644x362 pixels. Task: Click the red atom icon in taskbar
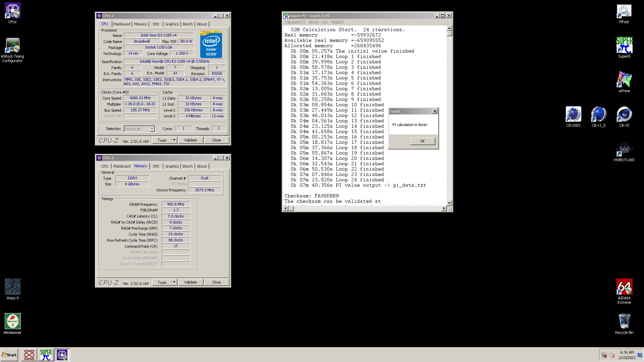pyautogui.click(x=29, y=355)
